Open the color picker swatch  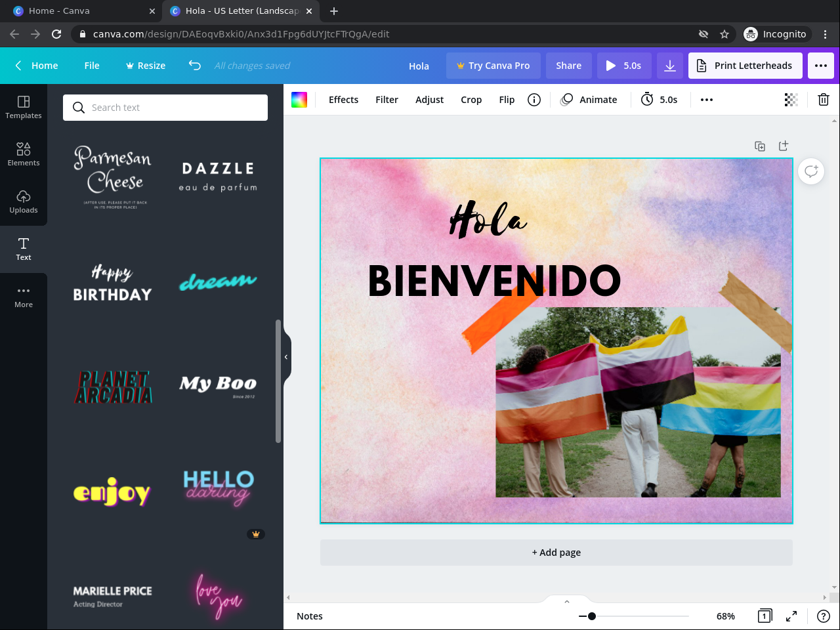[299, 100]
